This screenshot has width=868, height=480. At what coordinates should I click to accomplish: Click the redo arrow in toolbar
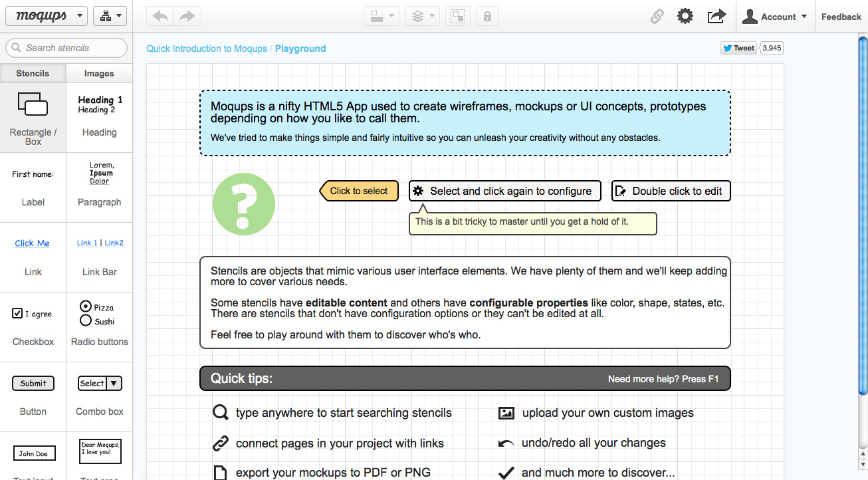(187, 16)
